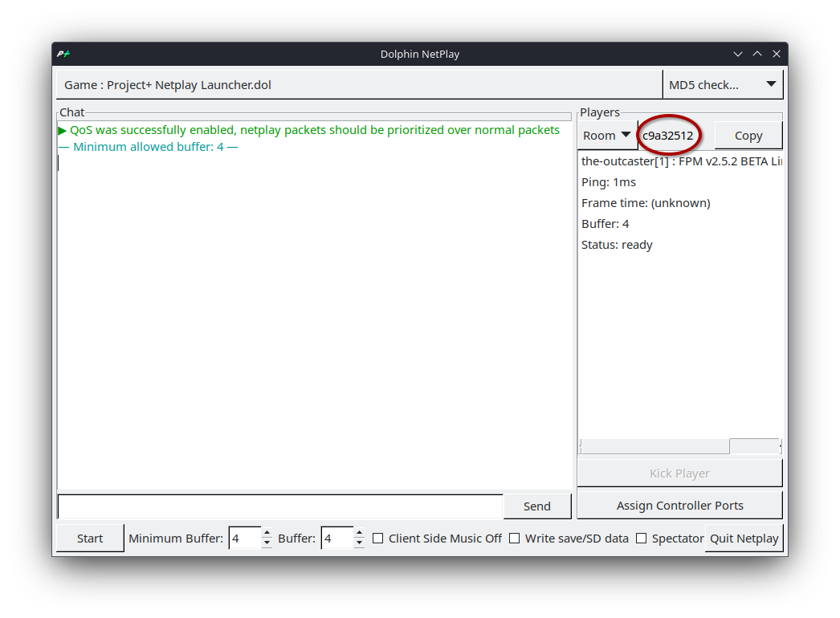Click the QoS successfully enabled chat message

(309, 130)
